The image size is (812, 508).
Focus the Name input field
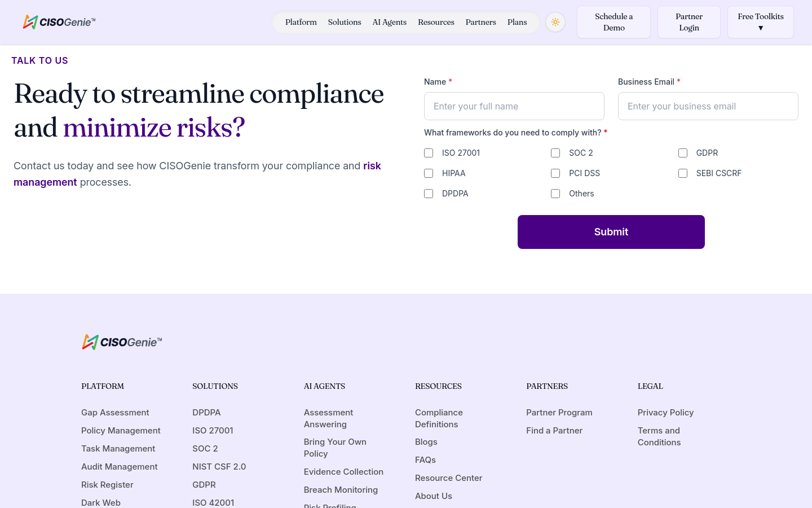click(x=514, y=106)
